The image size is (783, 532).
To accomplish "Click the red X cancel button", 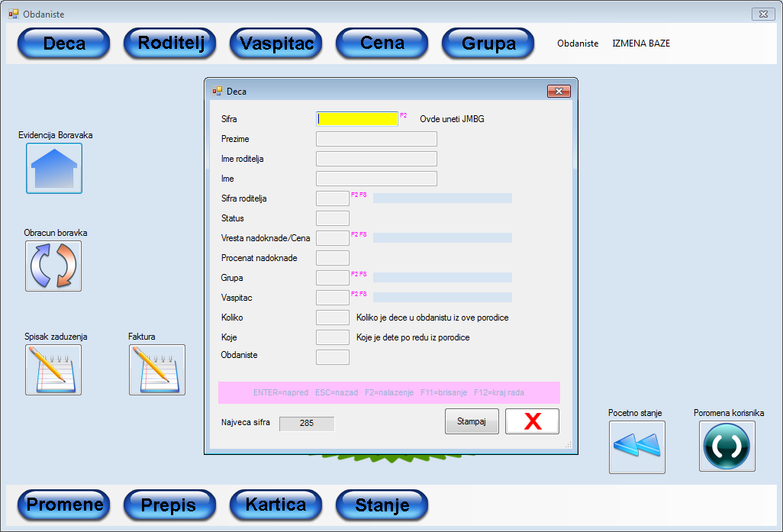I will coord(532,421).
